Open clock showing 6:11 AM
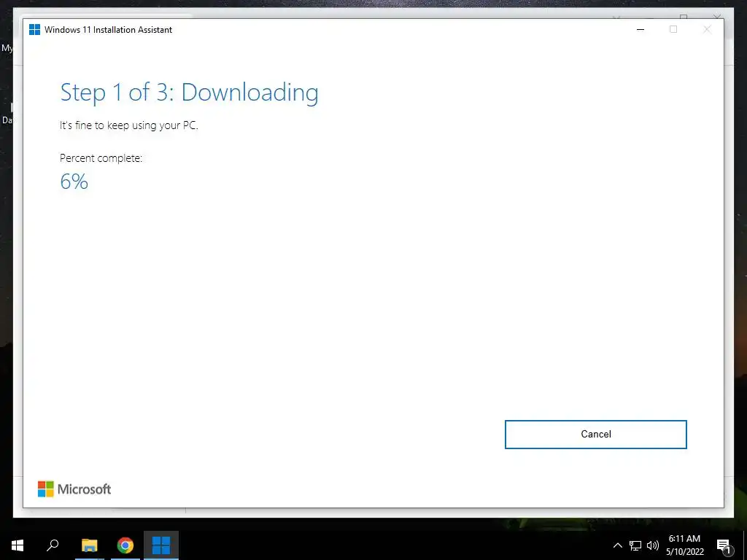 684,545
